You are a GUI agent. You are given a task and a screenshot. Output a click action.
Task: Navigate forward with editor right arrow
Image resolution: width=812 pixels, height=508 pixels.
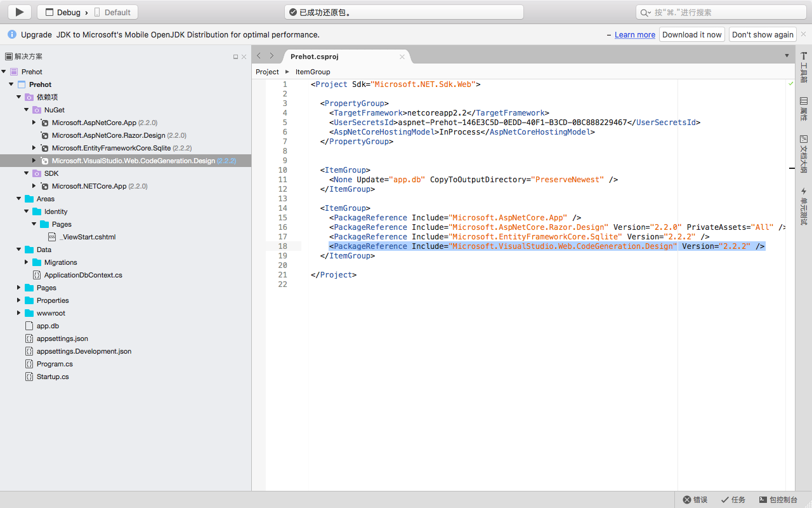pos(272,56)
